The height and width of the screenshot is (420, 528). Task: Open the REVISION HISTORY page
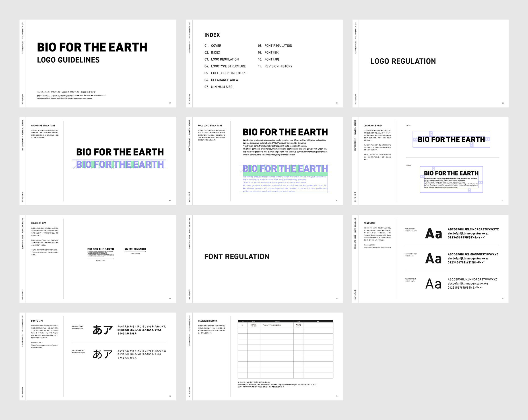pos(264,356)
